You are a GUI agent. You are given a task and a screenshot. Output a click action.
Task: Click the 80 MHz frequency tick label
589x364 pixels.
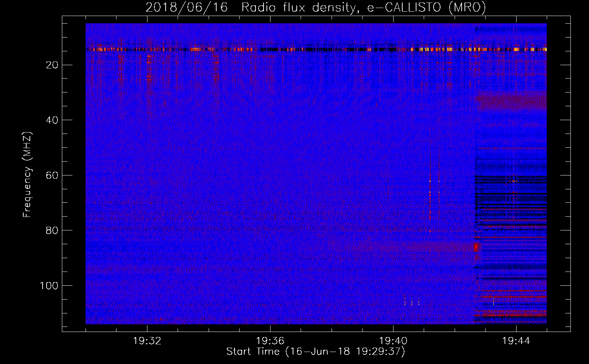tap(52, 230)
